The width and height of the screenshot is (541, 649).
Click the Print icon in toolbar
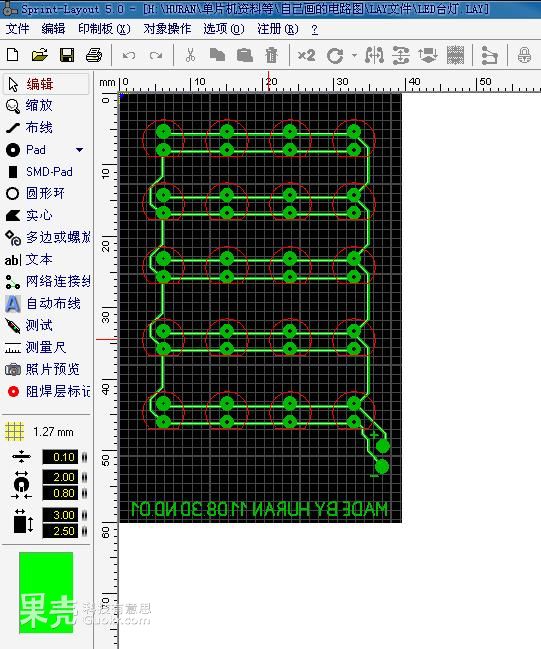94,55
